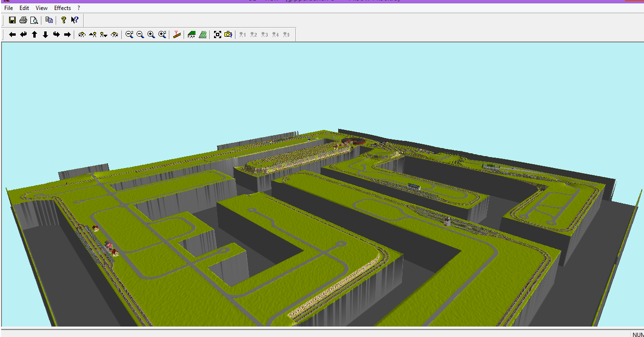Image resolution: width=644 pixels, height=337 pixels.
Task: Click the plain zoom-out magnifier icon
Action: click(140, 35)
